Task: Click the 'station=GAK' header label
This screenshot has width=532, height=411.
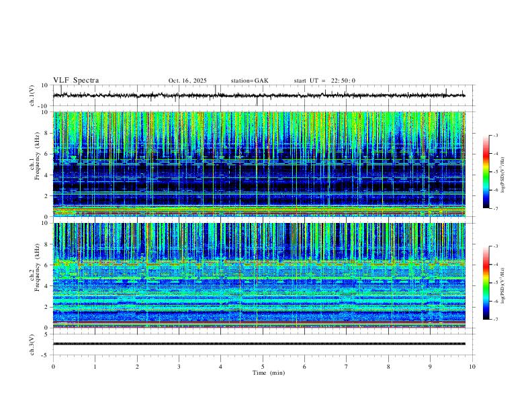Action: coord(249,81)
